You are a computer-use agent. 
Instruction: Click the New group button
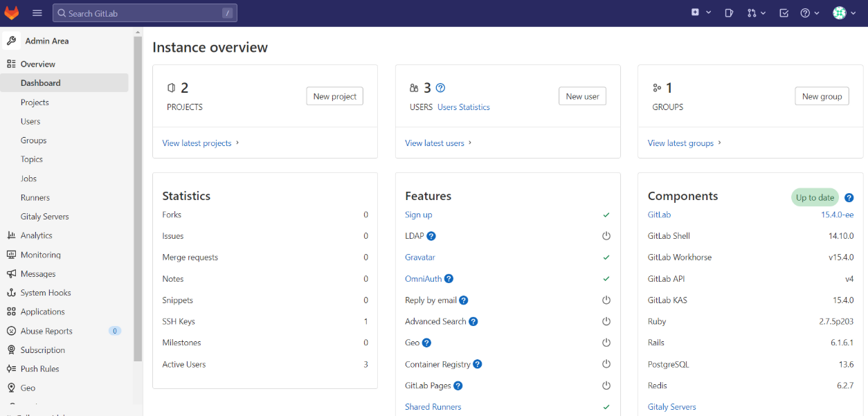822,96
